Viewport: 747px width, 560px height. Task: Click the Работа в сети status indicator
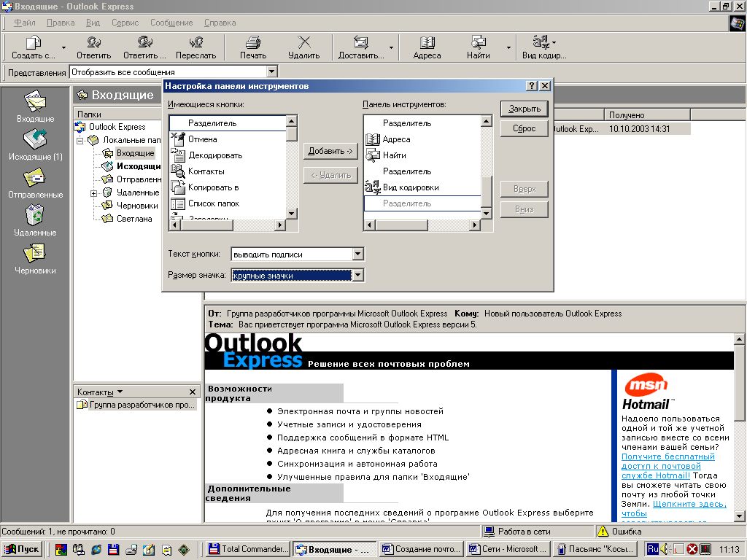tap(517, 532)
